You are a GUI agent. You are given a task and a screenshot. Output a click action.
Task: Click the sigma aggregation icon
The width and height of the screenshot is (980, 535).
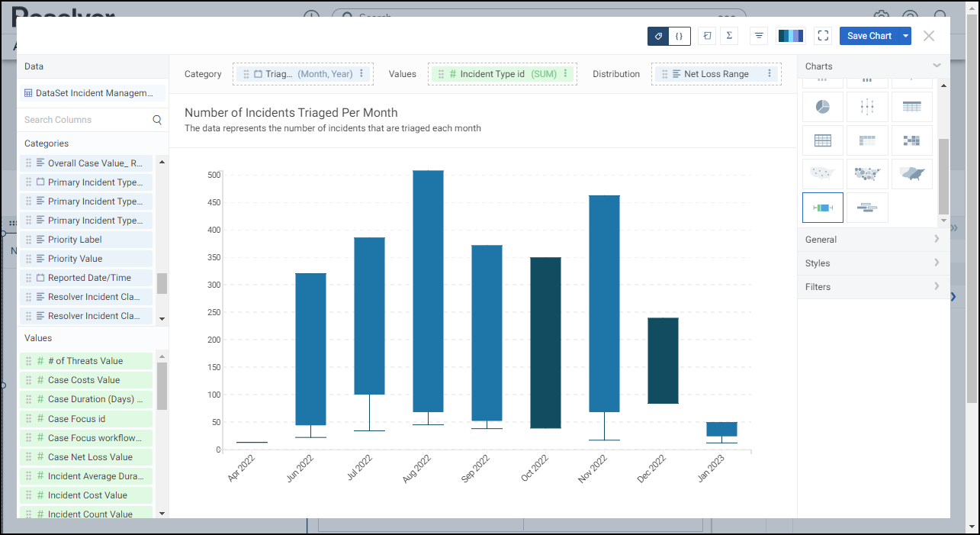click(729, 36)
